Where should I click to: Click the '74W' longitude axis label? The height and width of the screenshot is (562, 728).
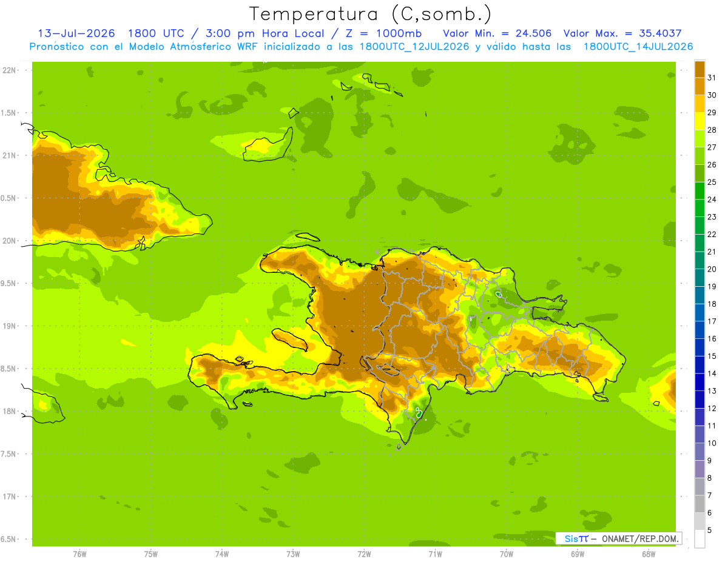(222, 554)
